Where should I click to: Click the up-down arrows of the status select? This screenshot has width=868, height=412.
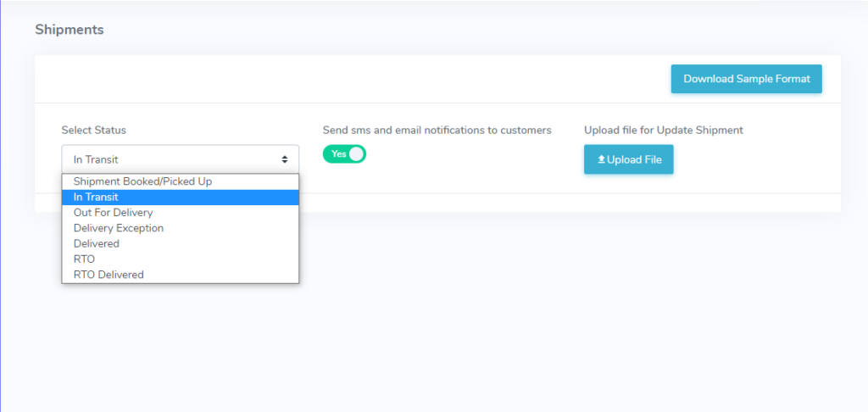point(285,159)
